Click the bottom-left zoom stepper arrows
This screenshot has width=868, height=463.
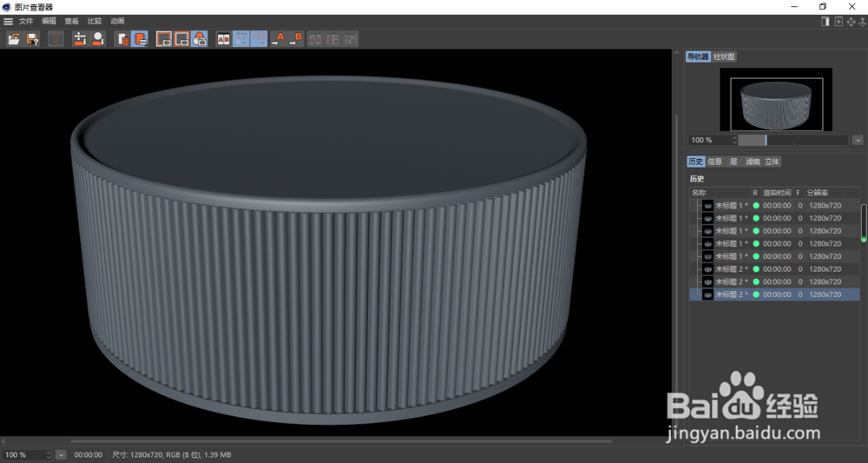point(49,454)
